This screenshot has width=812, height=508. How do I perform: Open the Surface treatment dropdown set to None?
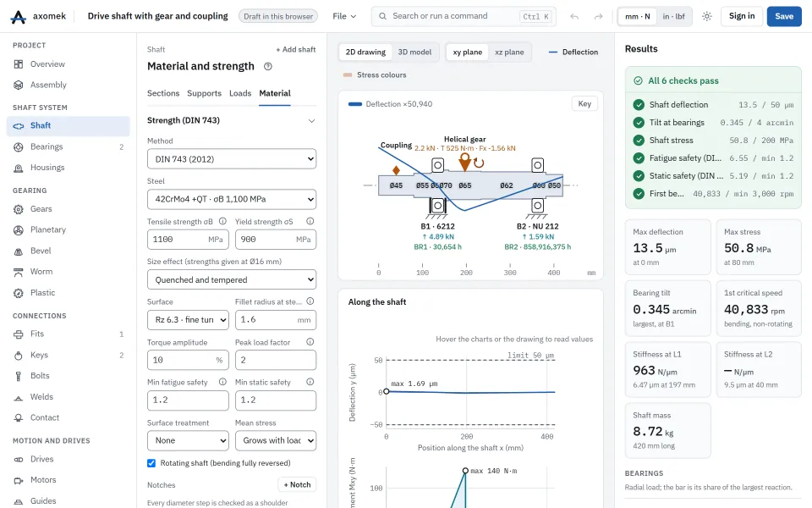(x=188, y=440)
